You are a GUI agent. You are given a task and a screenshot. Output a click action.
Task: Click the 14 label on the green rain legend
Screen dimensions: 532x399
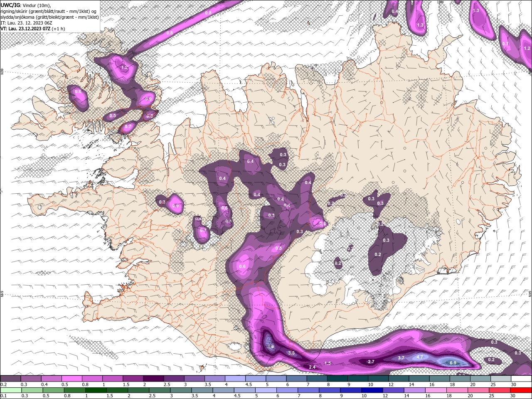point(406,396)
